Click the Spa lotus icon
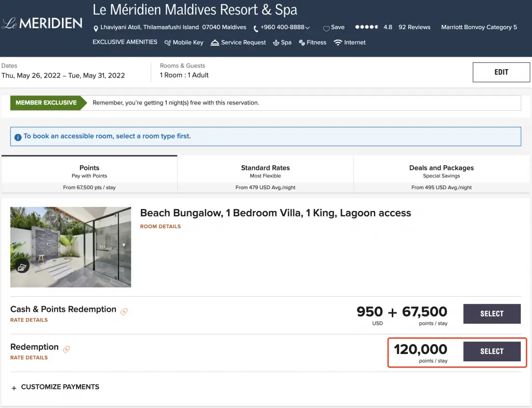Viewport: 532px width, 408px height. click(x=276, y=43)
